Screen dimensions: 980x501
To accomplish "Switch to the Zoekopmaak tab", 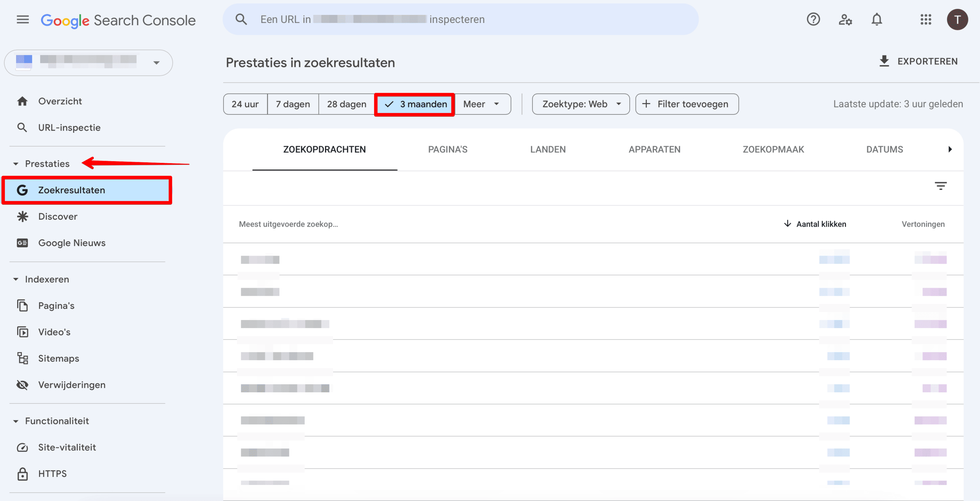I will [x=773, y=149].
